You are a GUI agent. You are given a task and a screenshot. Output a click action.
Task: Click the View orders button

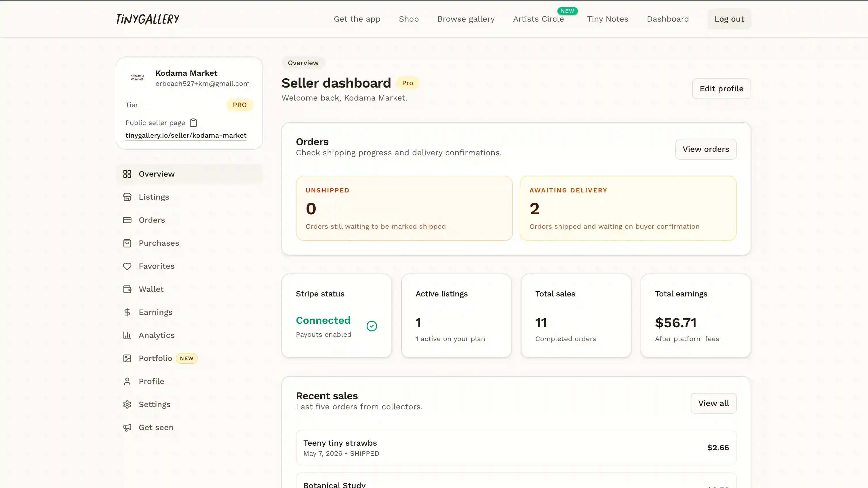click(x=706, y=149)
